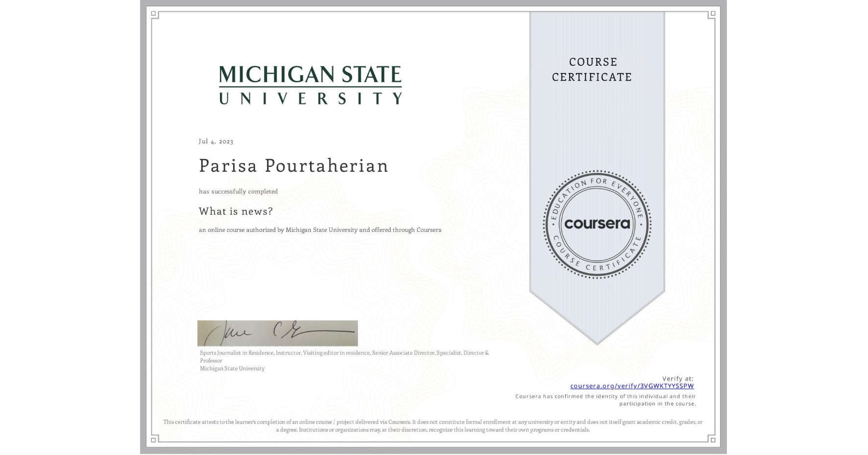Click the course title What is news?
Viewport: 868px width, 455px height.
(236, 211)
